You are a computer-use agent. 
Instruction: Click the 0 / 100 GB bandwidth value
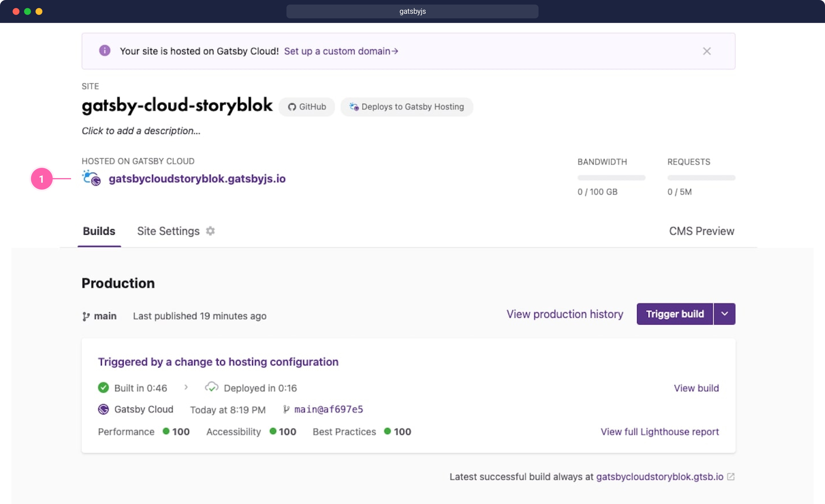tap(597, 192)
